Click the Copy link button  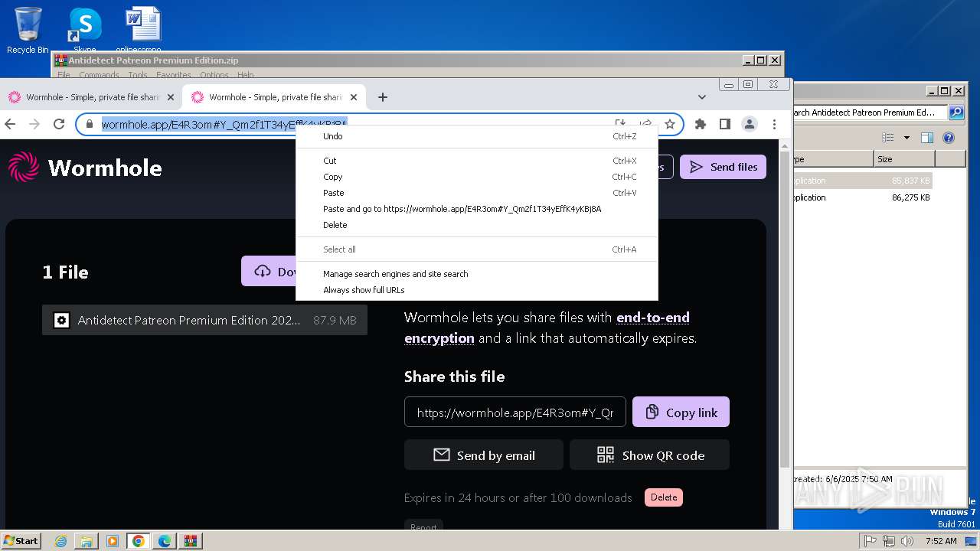point(681,412)
